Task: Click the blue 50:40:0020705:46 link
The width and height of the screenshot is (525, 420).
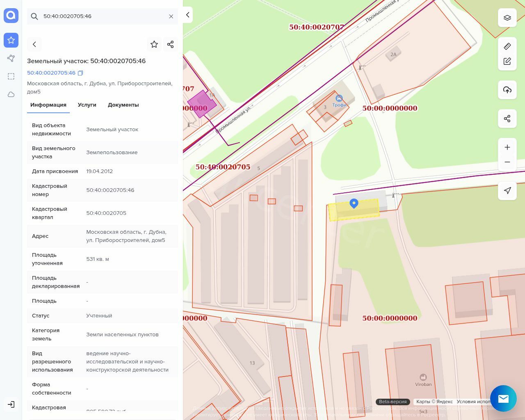Action: (x=51, y=73)
